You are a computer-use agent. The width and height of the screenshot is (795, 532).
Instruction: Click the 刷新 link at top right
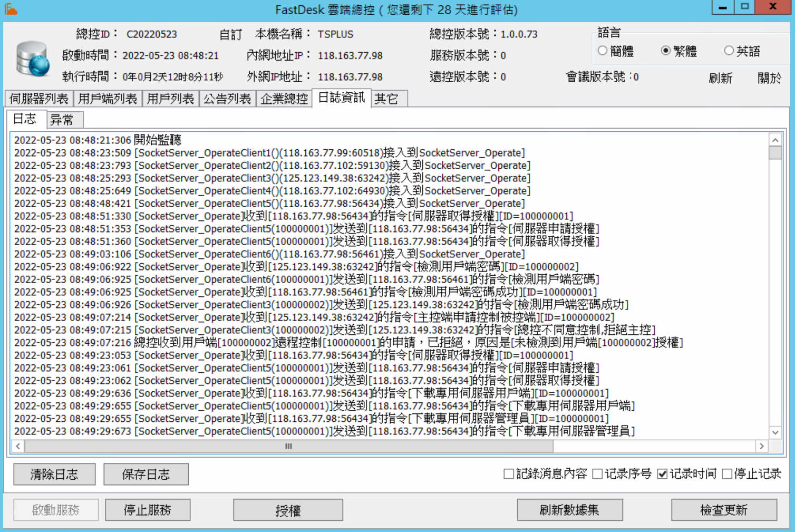(x=721, y=79)
